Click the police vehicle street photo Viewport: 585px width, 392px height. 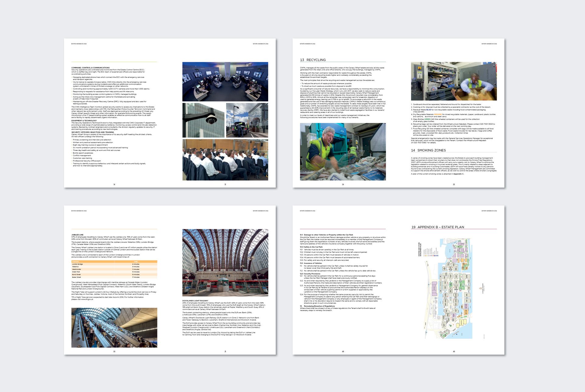247,120
